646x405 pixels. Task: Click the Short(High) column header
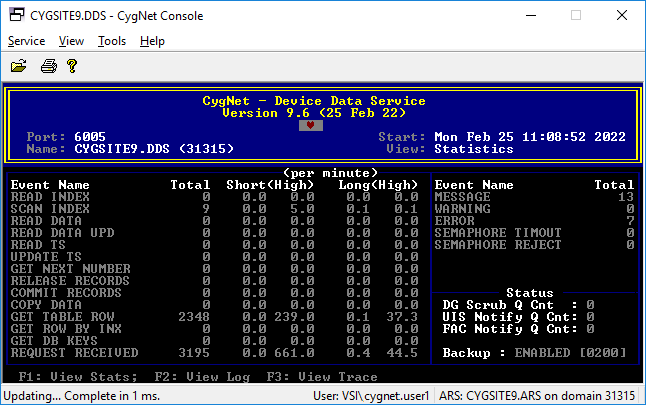(270, 185)
